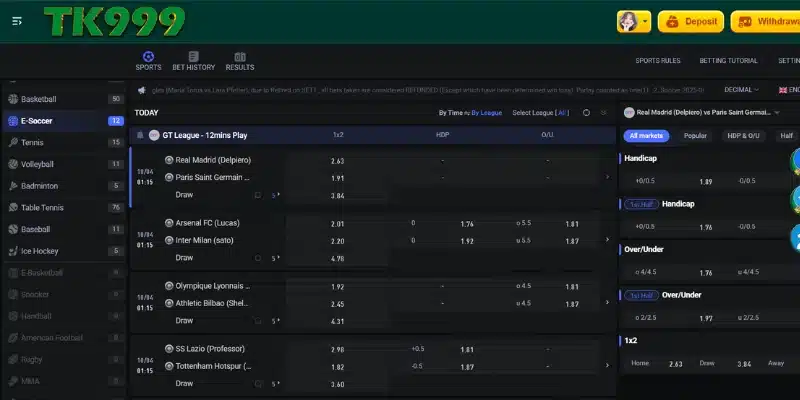The width and height of the screenshot is (800, 400).
Task: Click the Baseball icon
Action: (x=13, y=229)
